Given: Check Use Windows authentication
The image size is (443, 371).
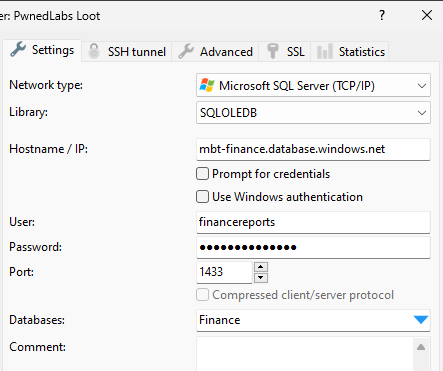Looking at the screenshot, I should click(x=202, y=197).
